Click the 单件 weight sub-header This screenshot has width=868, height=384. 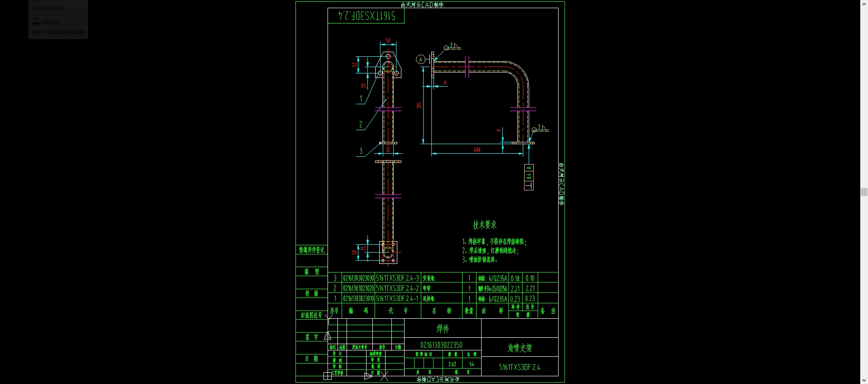pos(516,307)
